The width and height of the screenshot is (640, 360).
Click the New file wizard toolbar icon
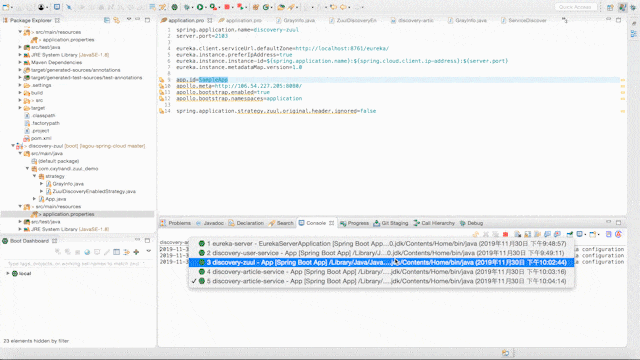pyautogui.click(x=6, y=7)
